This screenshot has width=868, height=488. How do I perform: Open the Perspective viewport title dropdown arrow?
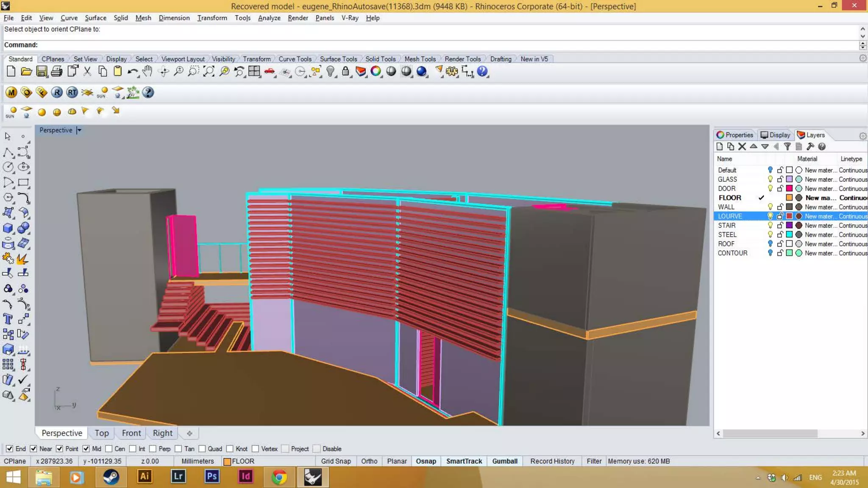tap(79, 130)
